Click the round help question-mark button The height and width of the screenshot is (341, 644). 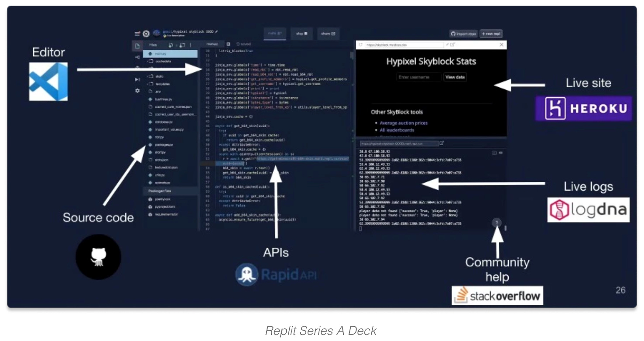pyautogui.click(x=497, y=223)
